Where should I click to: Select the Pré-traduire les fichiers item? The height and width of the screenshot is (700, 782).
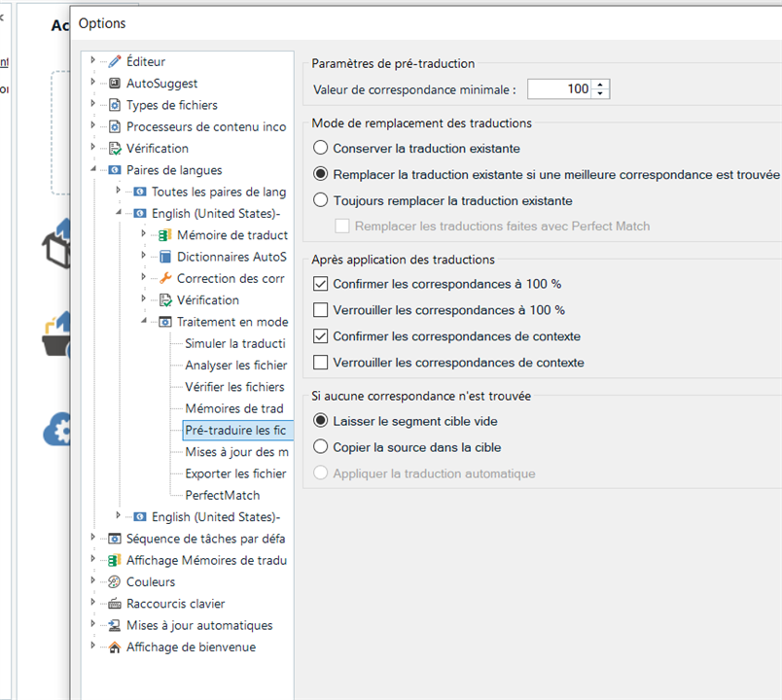pos(236,431)
